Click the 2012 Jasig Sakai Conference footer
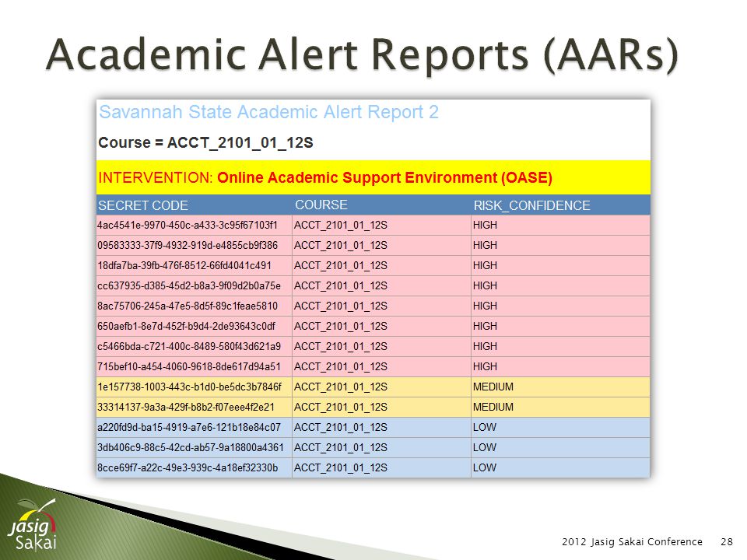Screen dimensions: 747x560 tap(632, 541)
